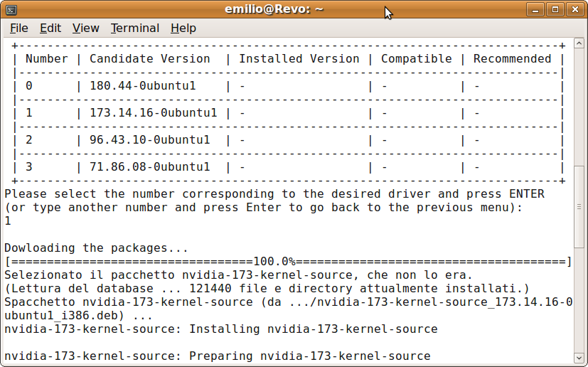Maximize the terminal window
Image resolution: width=588 pixels, height=367 pixels.
pyautogui.click(x=555, y=9)
